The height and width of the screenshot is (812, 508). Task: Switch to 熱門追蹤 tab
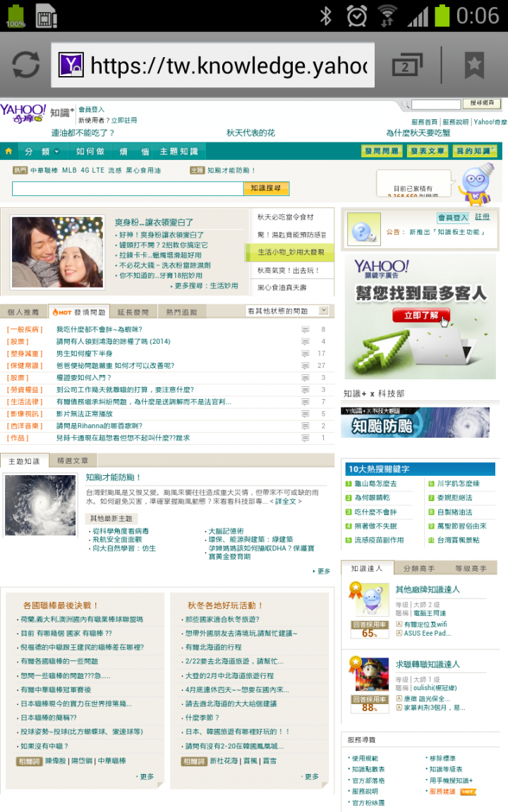click(181, 312)
